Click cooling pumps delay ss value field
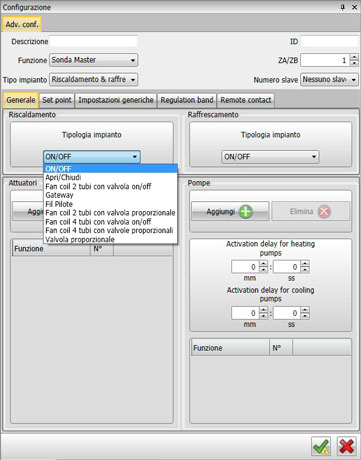The image size is (361, 460). (x=287, y=313)
